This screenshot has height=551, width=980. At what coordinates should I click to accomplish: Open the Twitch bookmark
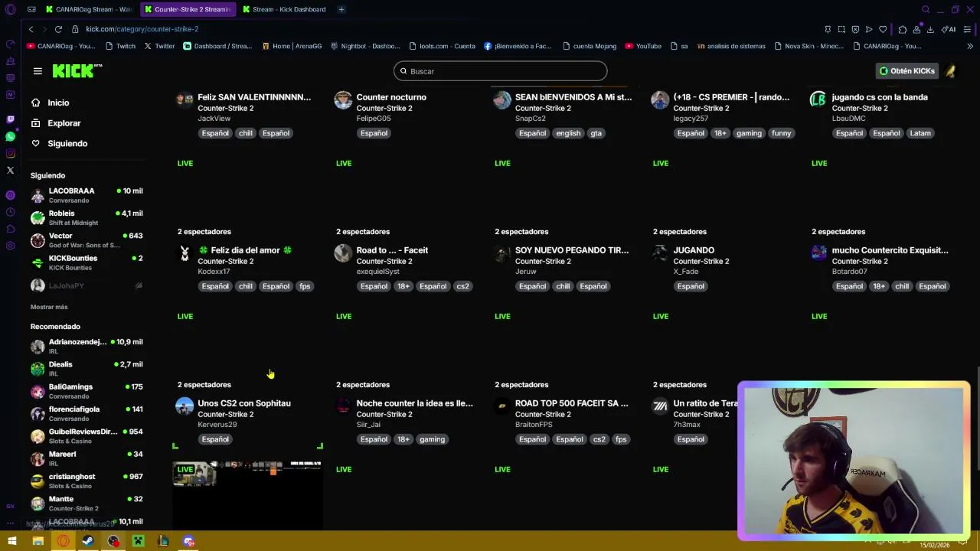(120, 46)
